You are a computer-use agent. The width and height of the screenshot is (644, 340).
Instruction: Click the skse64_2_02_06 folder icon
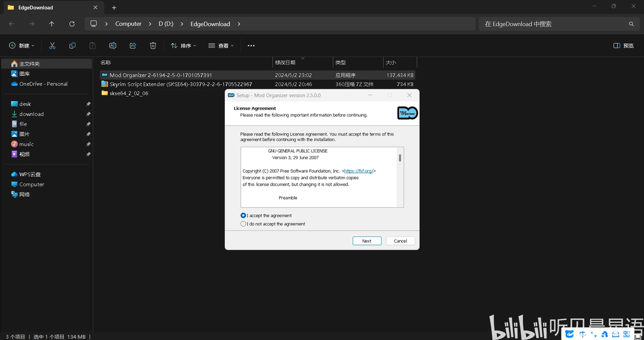(x=104, y=93)
